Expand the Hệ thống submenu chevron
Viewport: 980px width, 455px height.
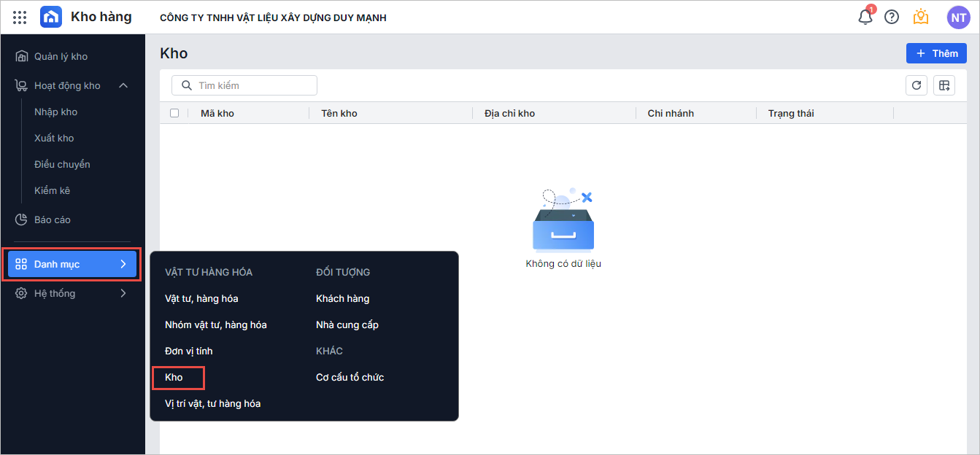click(123, 293)
